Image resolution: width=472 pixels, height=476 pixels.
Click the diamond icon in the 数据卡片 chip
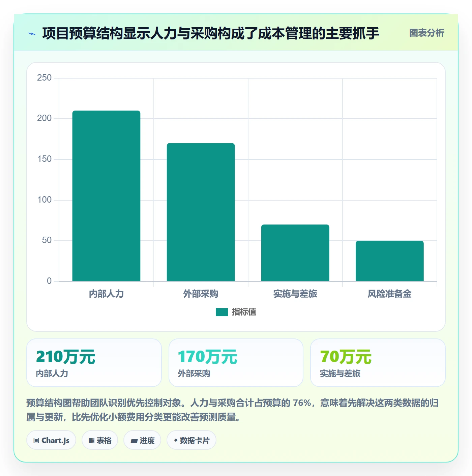pos(176,440)
